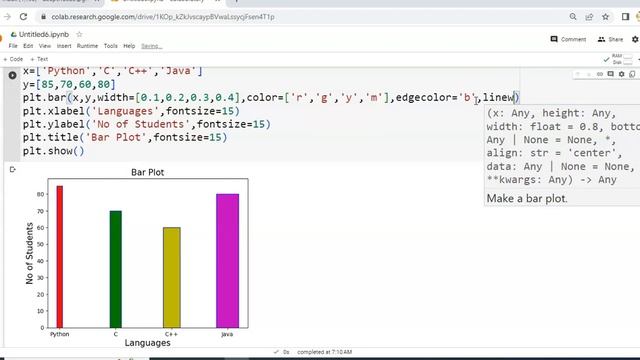Reload the Colab page
The height and width of the screenshot is (360, 640).
(x=24, y=17)
